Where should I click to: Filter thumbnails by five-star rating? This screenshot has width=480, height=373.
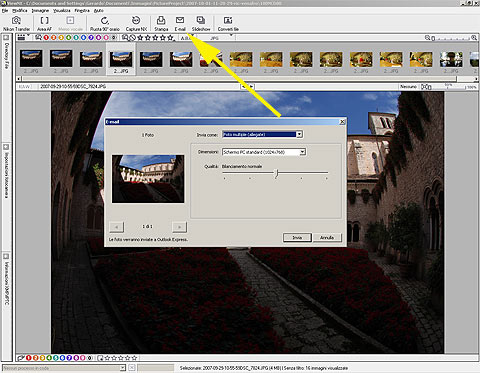[170, 38]
